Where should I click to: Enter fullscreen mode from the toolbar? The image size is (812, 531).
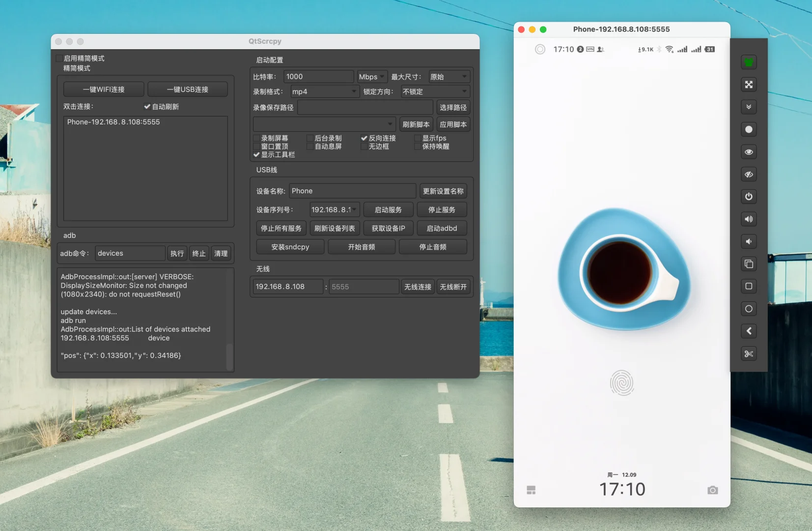coord(749,85)
